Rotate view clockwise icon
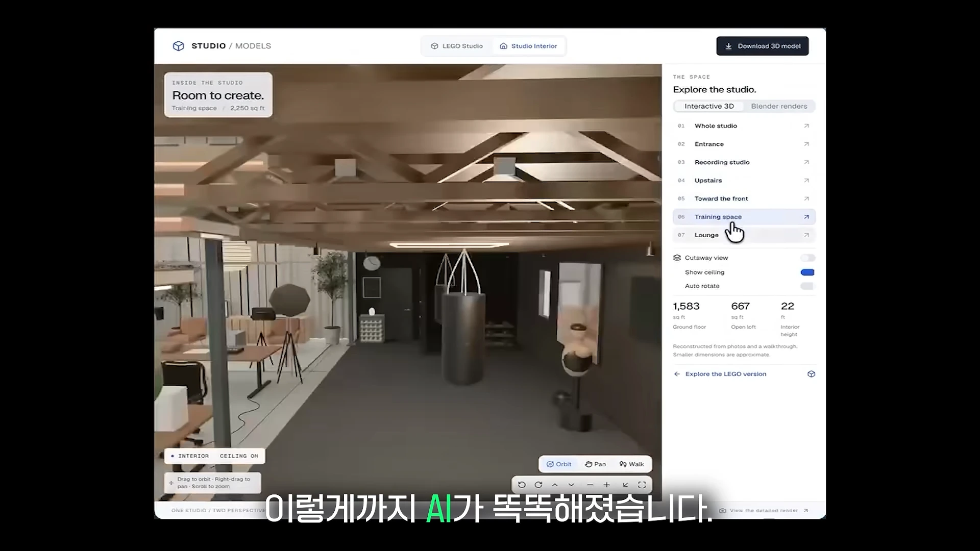980x551 pixels. click(x=538, y=485)
